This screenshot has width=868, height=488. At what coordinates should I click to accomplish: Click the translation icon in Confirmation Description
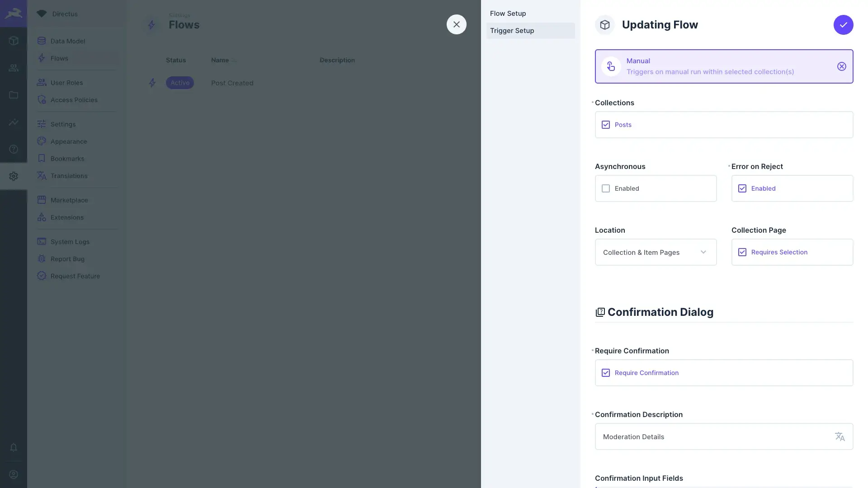click(840, 436)
